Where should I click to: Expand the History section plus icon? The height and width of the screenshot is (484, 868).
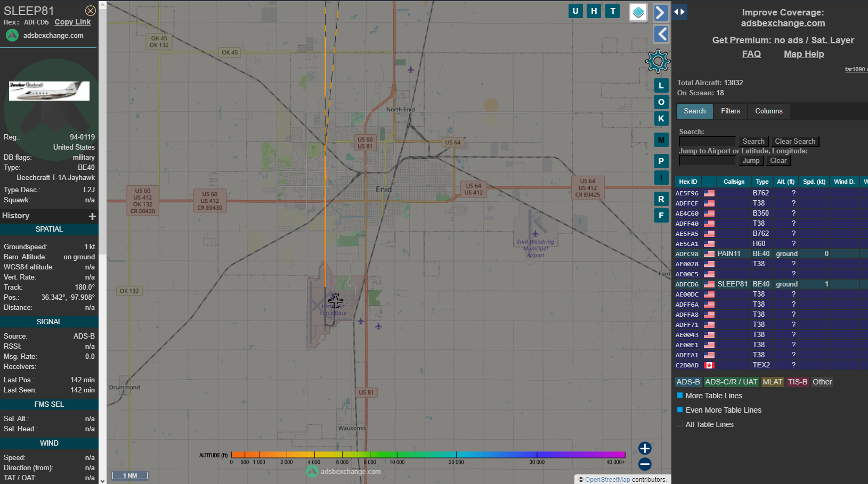92,216
